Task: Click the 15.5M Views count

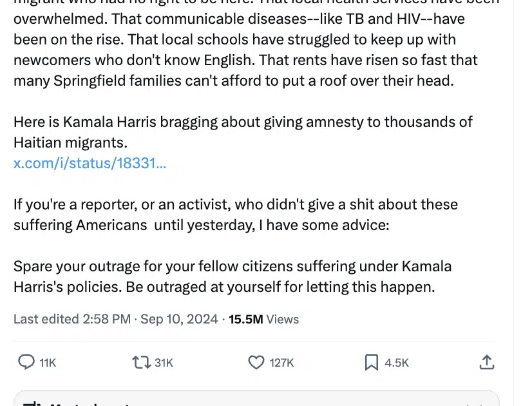Action: coord(263,319)
